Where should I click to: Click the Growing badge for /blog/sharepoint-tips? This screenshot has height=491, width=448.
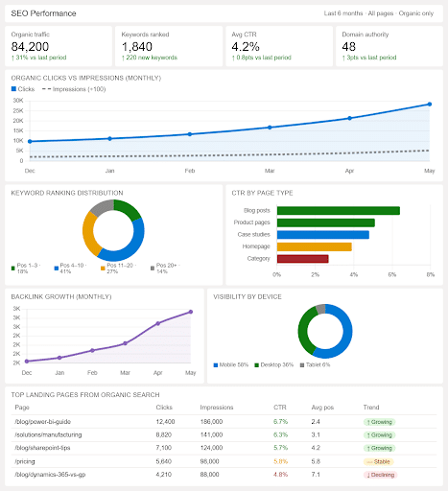379,448
